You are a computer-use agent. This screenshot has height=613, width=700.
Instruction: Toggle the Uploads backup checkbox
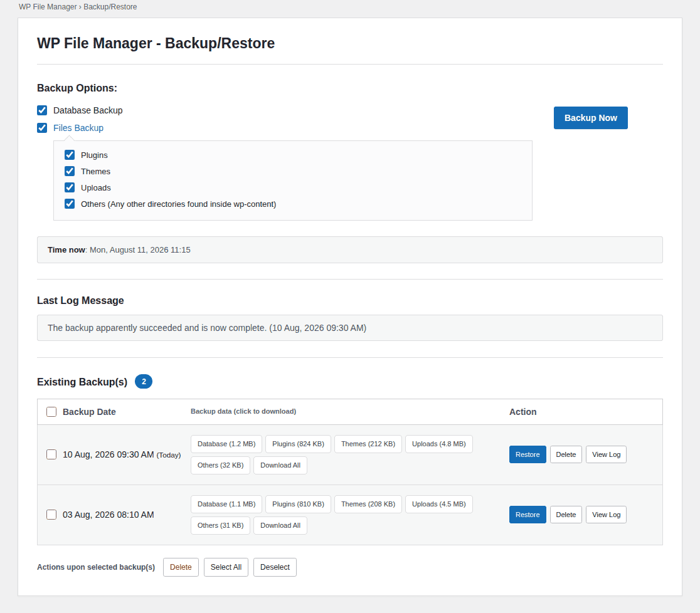tap(70, 187)
